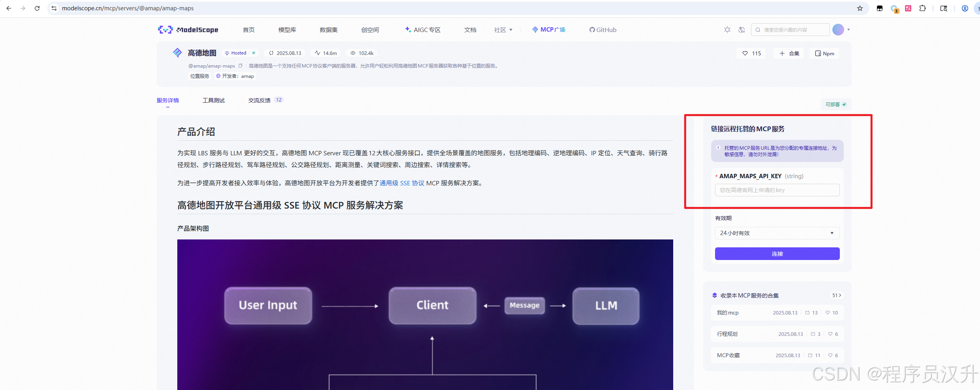980x390 pixels.
Task: Focus the site search box
Action: coord(790,30)
